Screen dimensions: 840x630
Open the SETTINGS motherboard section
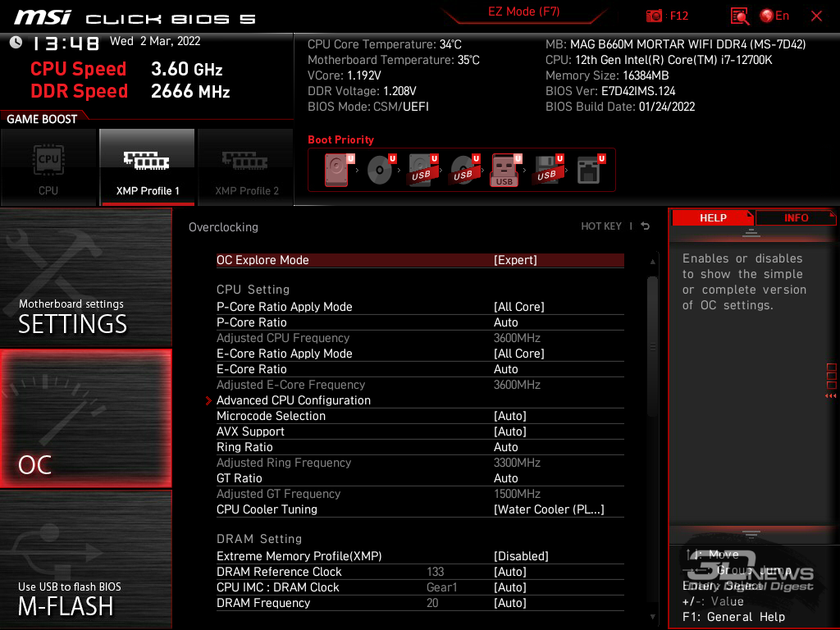click(85, 277)
